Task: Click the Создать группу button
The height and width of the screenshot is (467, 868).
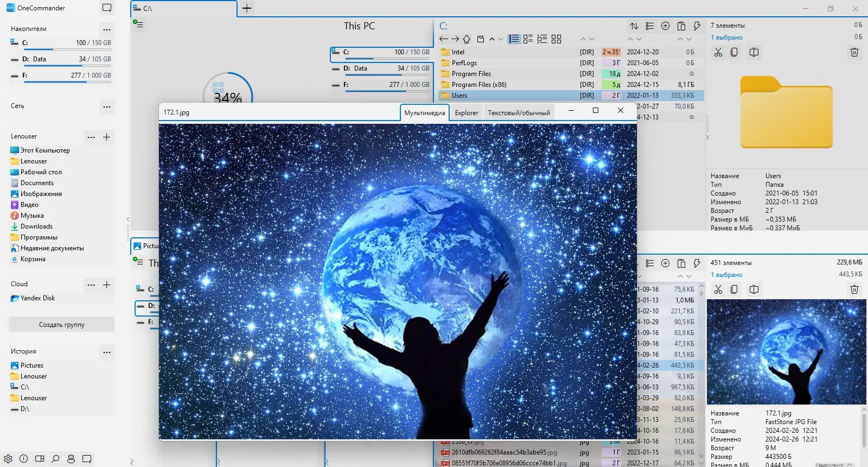Action: (x=61, y=325)
